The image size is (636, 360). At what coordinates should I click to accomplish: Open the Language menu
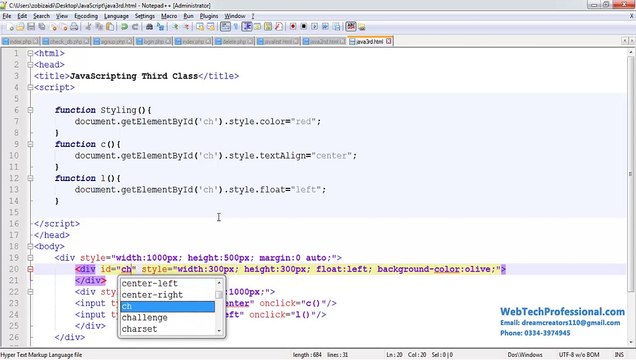tap(116, 16)
